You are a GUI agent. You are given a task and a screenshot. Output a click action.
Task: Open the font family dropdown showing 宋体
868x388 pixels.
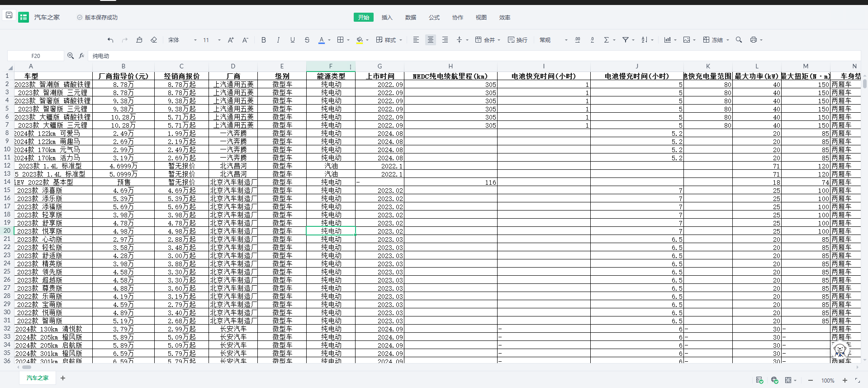tap(183, 40)
